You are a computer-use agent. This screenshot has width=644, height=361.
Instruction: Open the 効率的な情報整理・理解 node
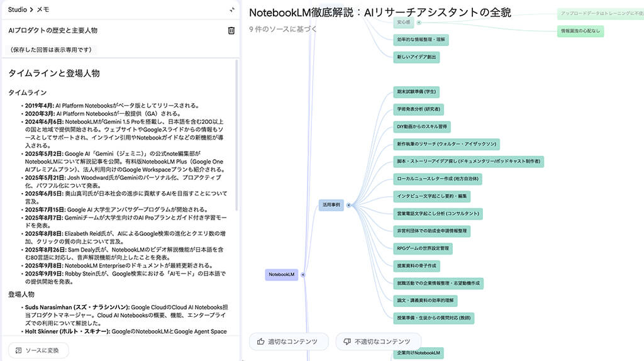421,40
